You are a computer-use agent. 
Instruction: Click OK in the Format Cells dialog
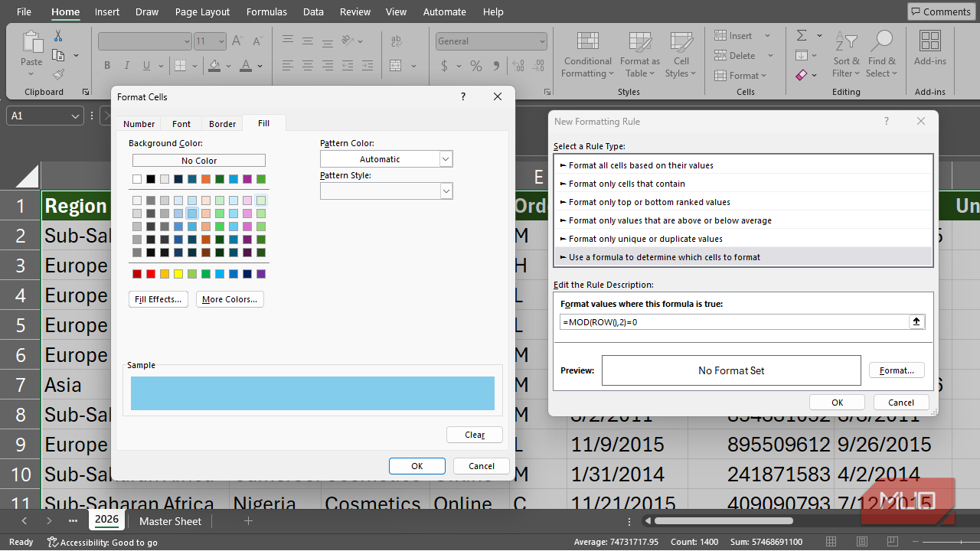417,465
